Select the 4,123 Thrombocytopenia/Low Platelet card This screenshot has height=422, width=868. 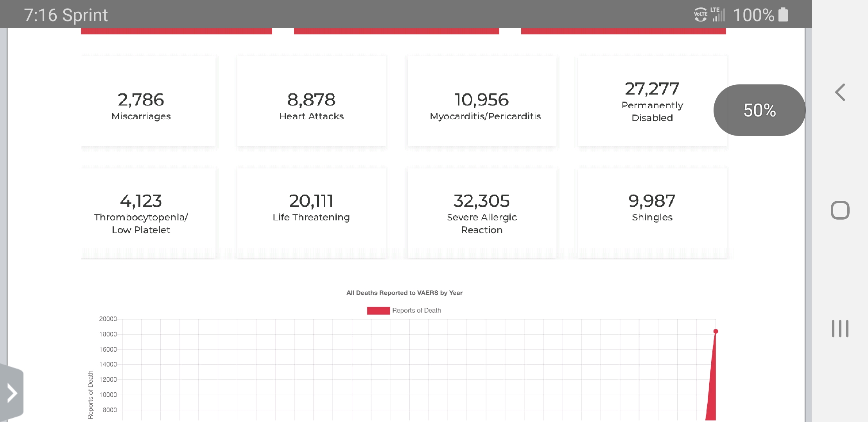coord(148,213)
